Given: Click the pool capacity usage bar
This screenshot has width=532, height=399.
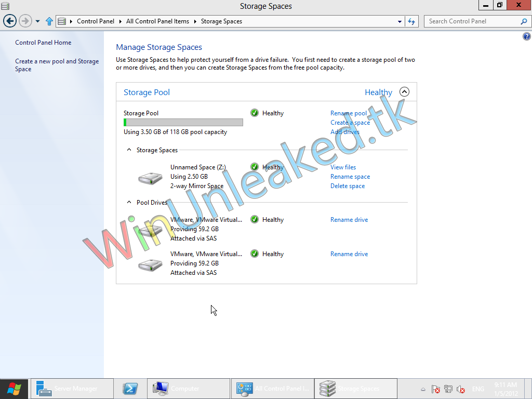Looking at the screenshot, I should pos(183,123).
